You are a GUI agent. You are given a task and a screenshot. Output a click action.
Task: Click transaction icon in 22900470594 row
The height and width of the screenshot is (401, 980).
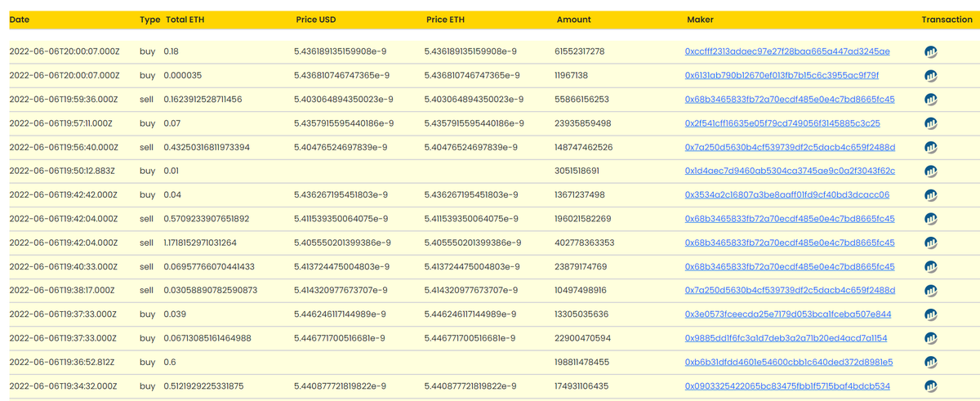tap(930, 338)
